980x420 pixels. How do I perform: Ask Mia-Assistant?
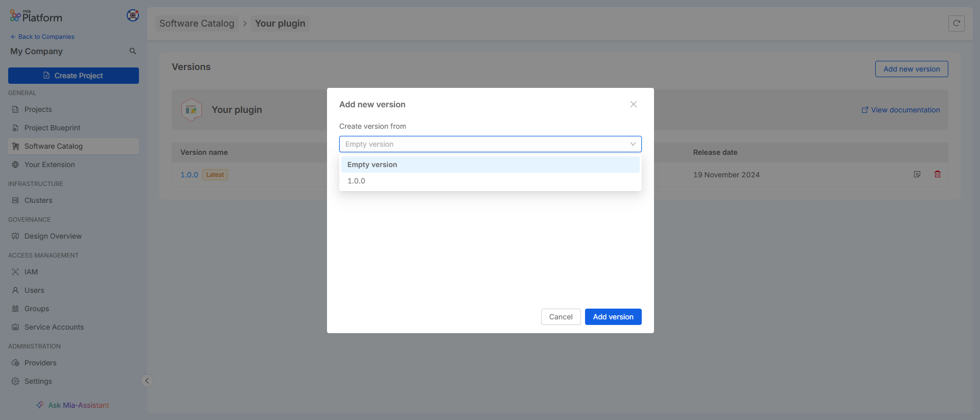point(73,405)
